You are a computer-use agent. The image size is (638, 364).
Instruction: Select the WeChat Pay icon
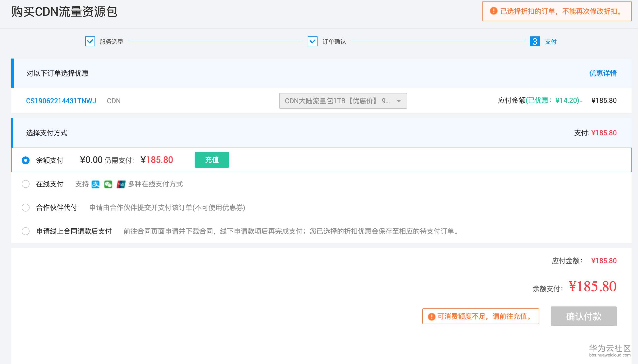109,184
